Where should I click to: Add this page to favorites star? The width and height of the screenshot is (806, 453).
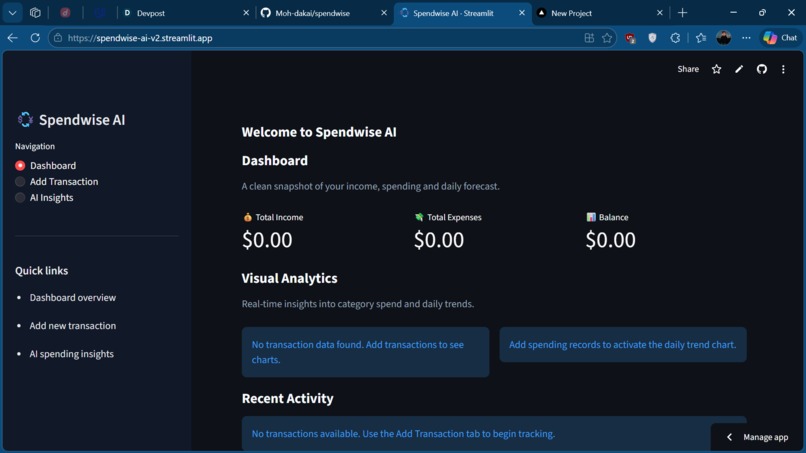point(607,38)
